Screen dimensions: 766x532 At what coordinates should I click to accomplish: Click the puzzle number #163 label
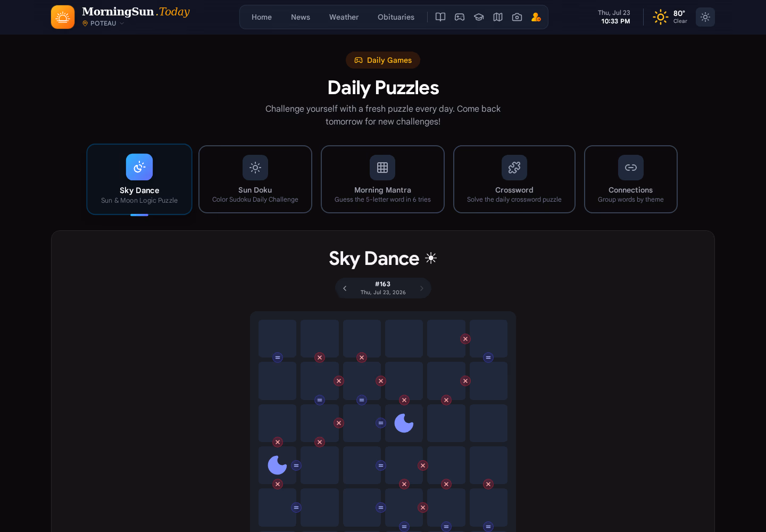pos(383,284)
